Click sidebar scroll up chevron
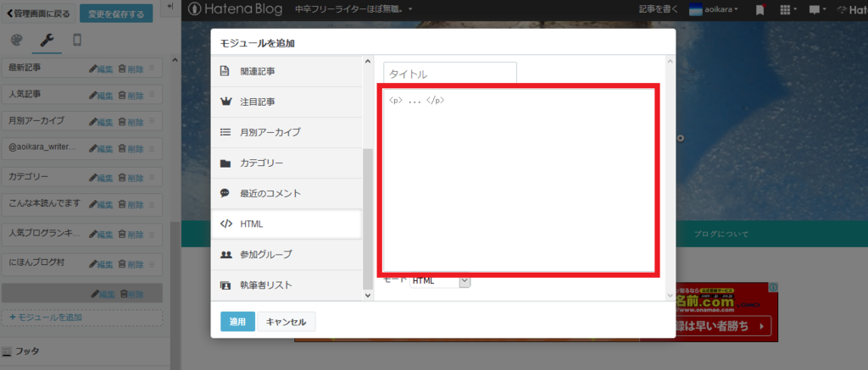Screen dimensions: 868x370 pos(175,59)
